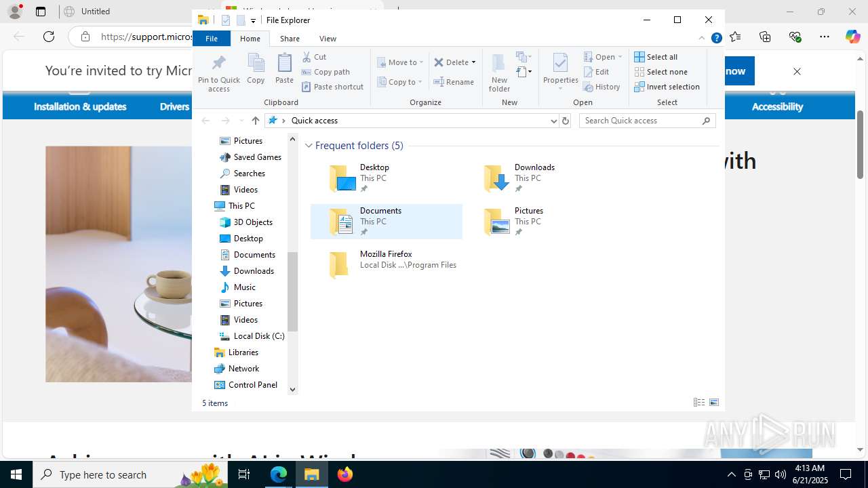Click the Windows taskbar search box
The width and height of the screenshot is (868, 488).
129,474
